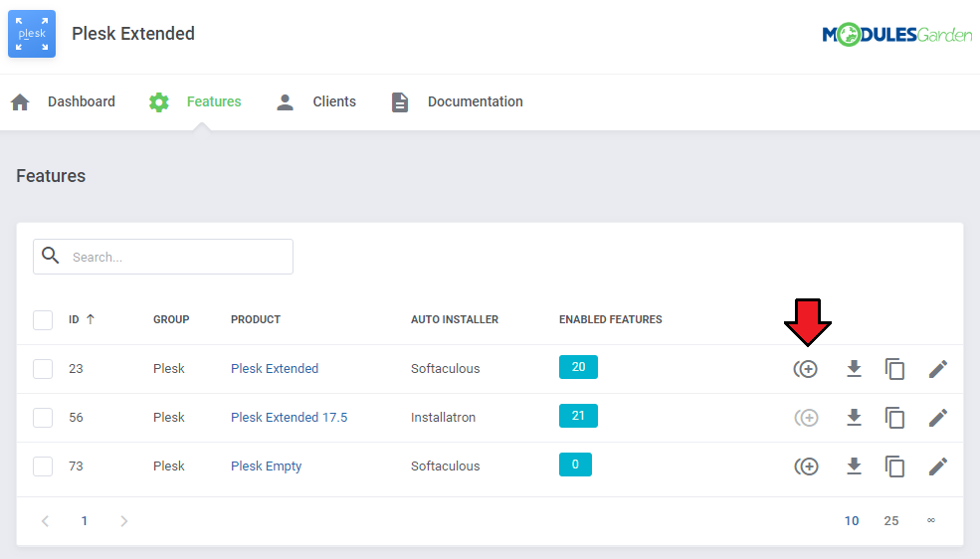
Task: Click the Plesk Extended logo icon
Action: click(x=32, y=34)
